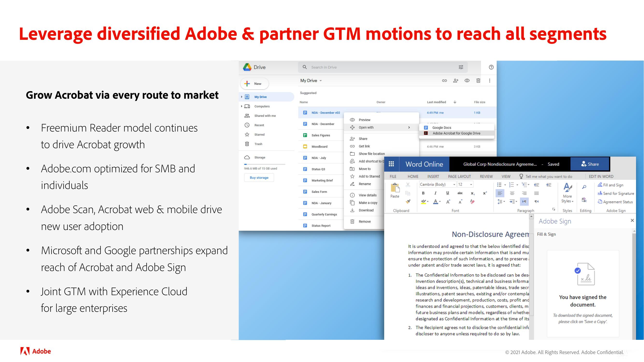Click Fill and Sign in Adobe Sign group
644x362 pixels.
point(610,185)
